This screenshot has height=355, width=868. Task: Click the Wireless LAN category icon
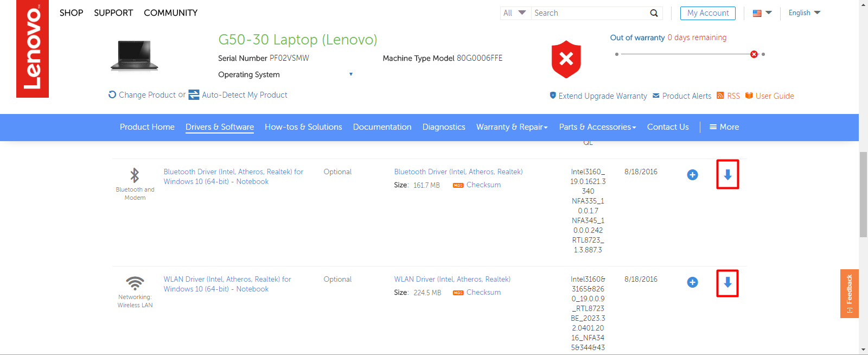135,283
